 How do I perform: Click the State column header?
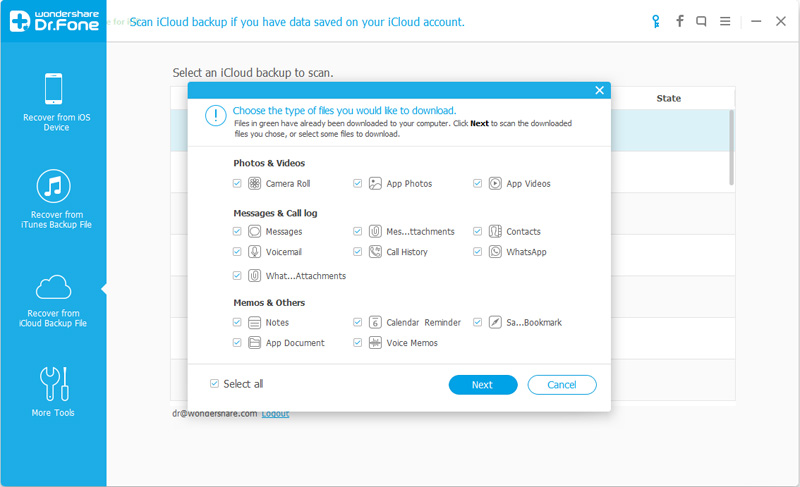coord(668,98)
